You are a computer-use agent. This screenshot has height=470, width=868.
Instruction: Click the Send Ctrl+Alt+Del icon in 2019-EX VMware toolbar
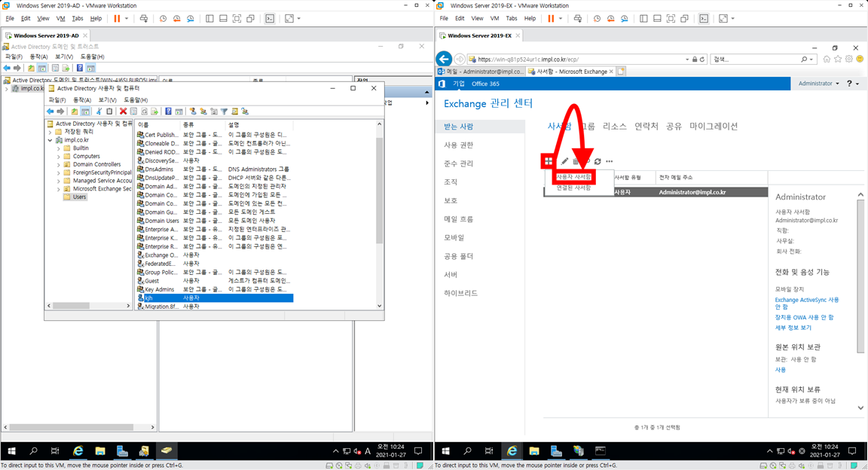pos(577,18)
